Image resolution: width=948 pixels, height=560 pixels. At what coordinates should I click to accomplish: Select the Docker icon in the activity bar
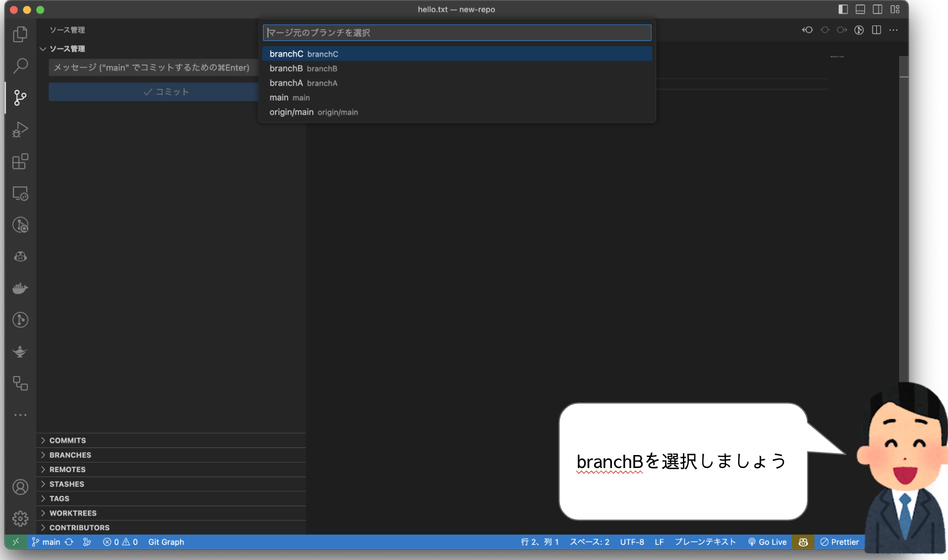20,288
